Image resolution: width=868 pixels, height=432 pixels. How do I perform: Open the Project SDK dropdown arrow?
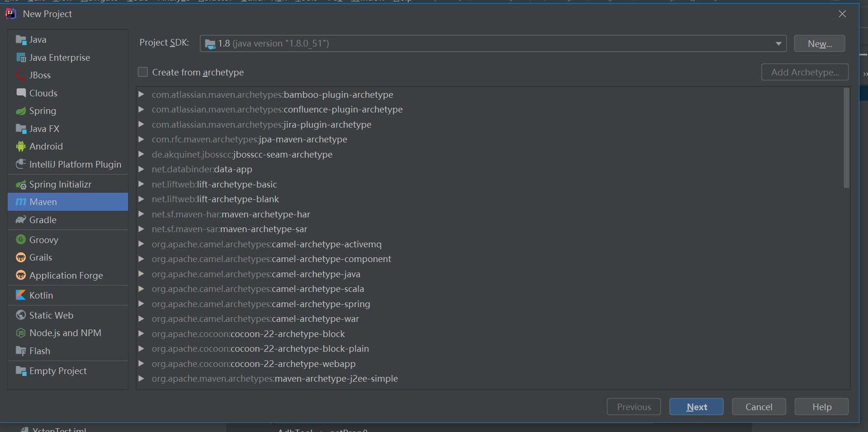pyautogui.click(x=778, y=44)
